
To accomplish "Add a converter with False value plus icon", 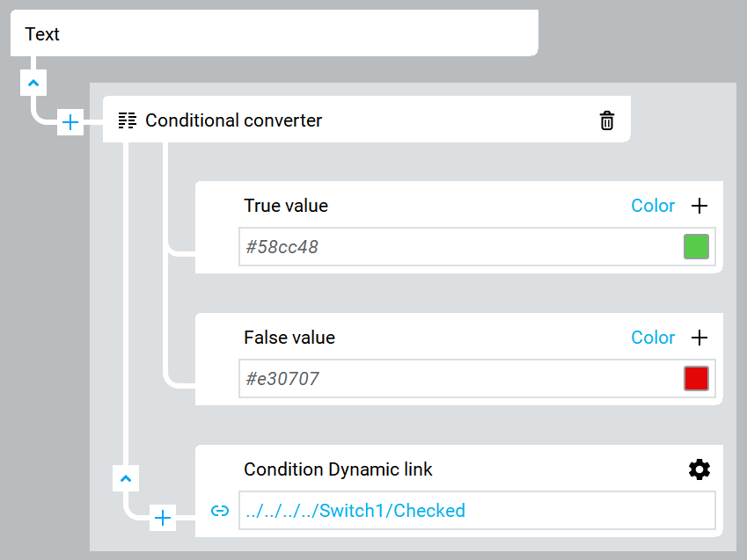I will click(699, 338).
